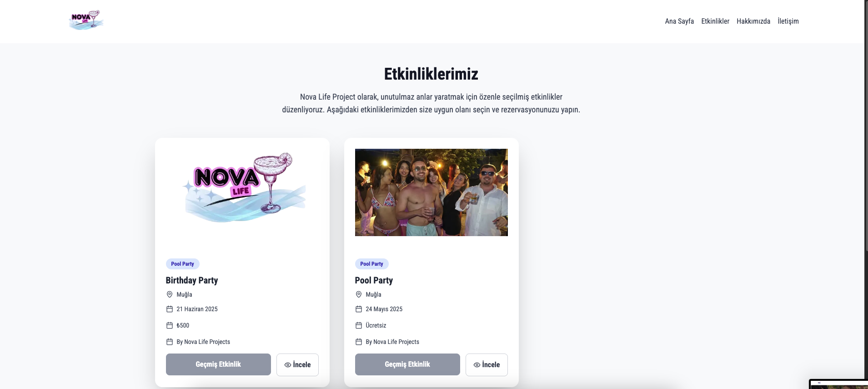Click Geçmiş Etkinlik button on Birthday Party card
The height and width of the screenshot is (389, 868).
218,364
